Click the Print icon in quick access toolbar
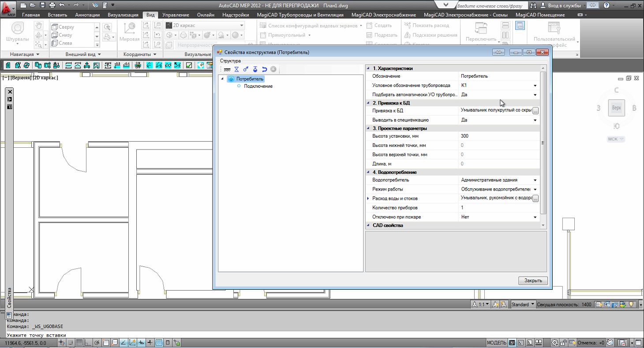The height and width of the screenshot is (348, 644). click(x=52, y=5)
